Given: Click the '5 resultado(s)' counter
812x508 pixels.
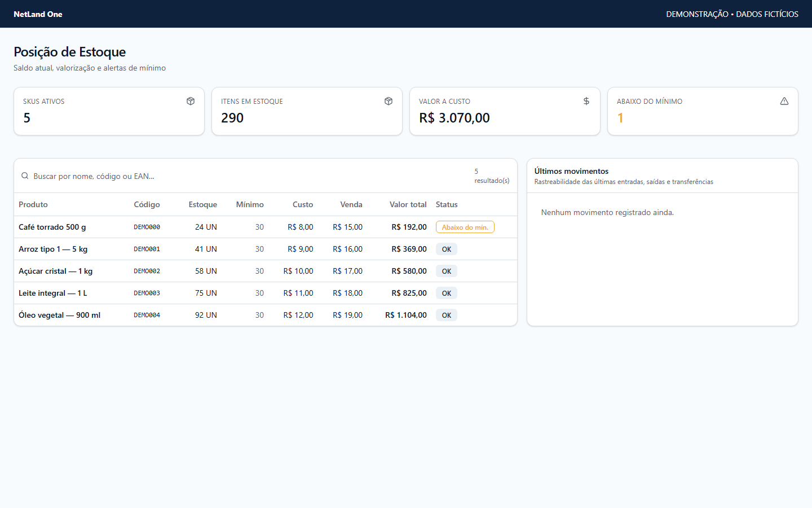Looking at the screenshot, I should [492, 176].
